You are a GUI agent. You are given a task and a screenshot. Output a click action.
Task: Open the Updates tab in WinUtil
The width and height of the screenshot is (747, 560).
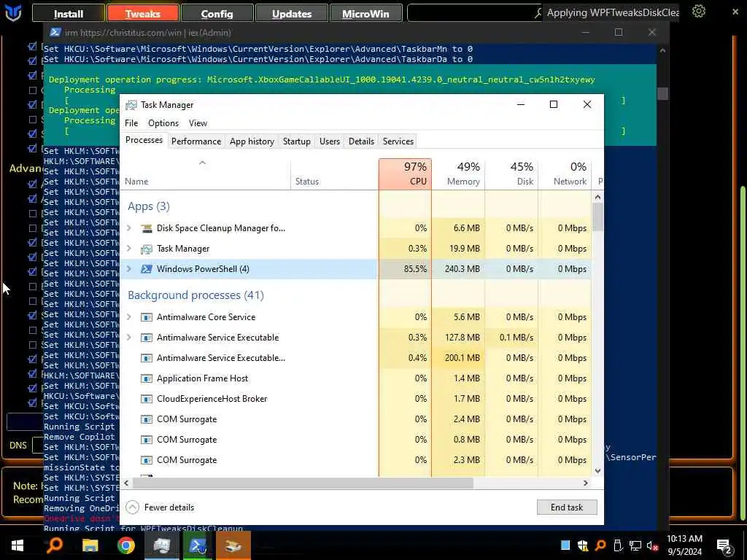[x=292, y=13]
